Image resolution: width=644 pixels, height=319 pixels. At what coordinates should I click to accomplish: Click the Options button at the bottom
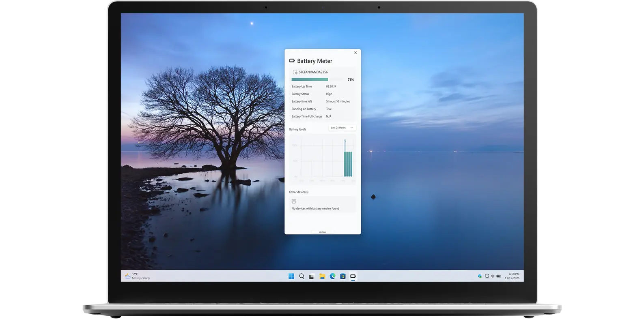[x=323, y=232]
